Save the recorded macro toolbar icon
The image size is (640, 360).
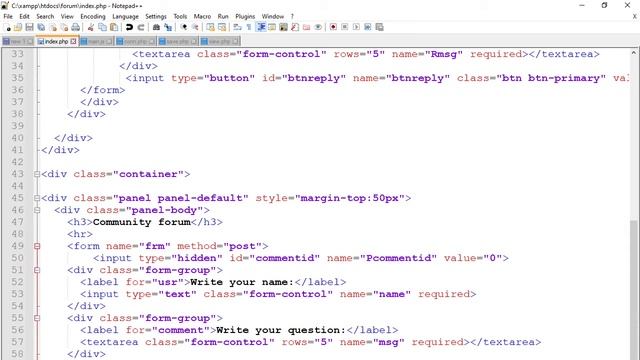[x=379, y=27]
